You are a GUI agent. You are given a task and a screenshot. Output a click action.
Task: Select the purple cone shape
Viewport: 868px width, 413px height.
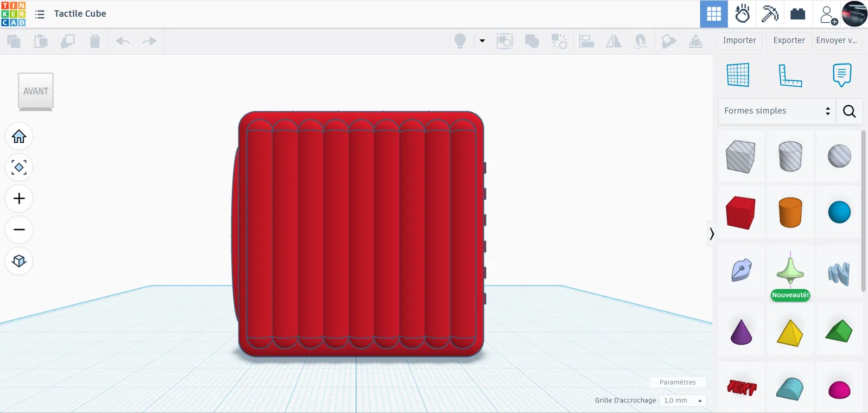pyautogui.click(x=741, y=332)
